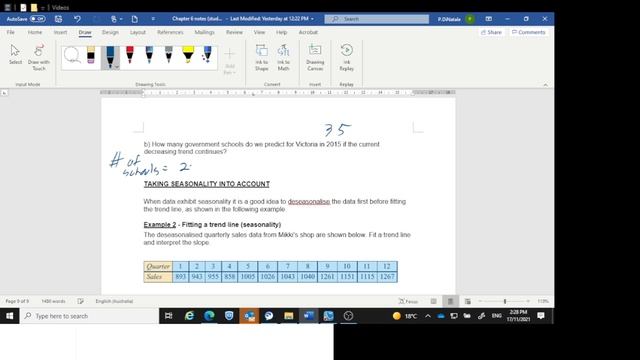The height and width of the screenshot is (360, 640).
Task: Switch to the Layout tab
Action: pos(138,32)
